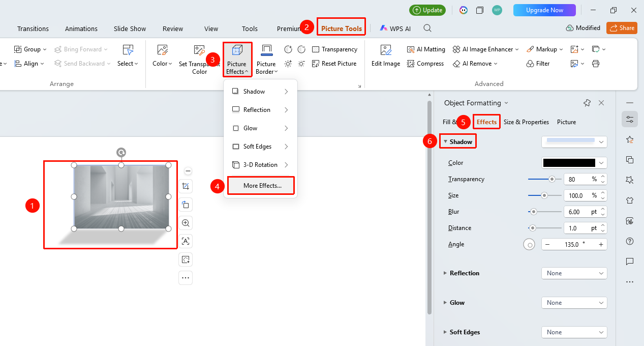Open the Reflection None dropdown
Screen dimensions: 644x346
coord(574,273)
